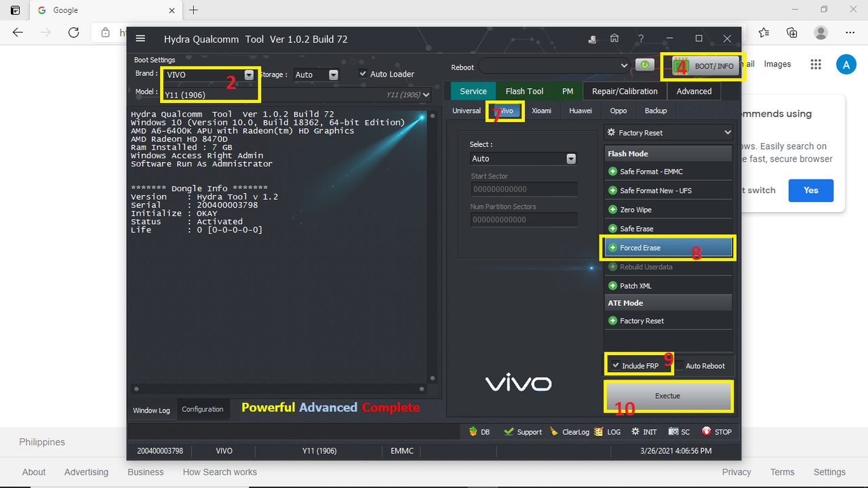Switch to the Service tab
This screenshot has width=868, height=488.
click(473, 91)
